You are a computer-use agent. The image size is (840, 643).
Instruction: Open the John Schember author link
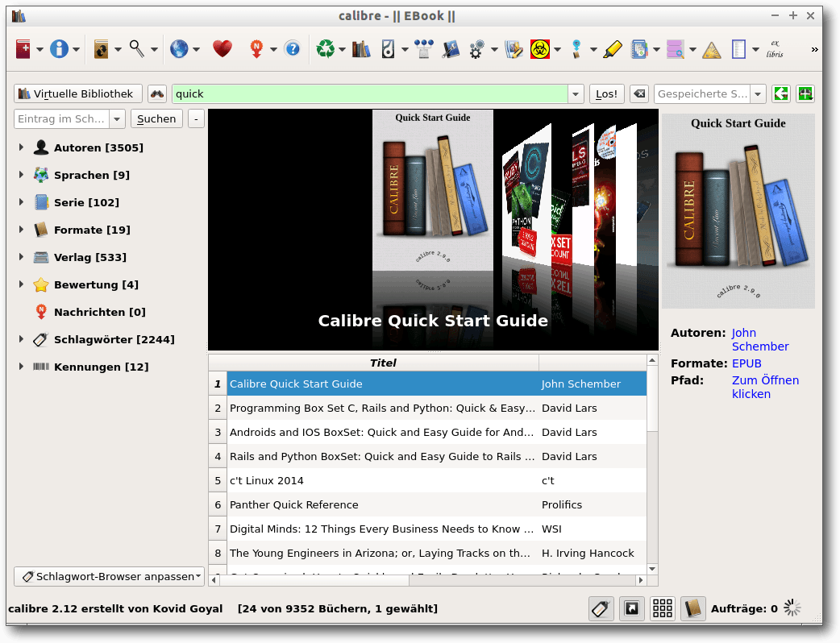tap(760, 339)
